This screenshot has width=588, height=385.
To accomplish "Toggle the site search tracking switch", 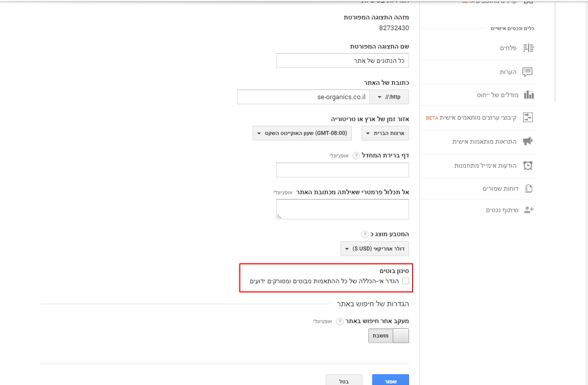I will 389,335.
